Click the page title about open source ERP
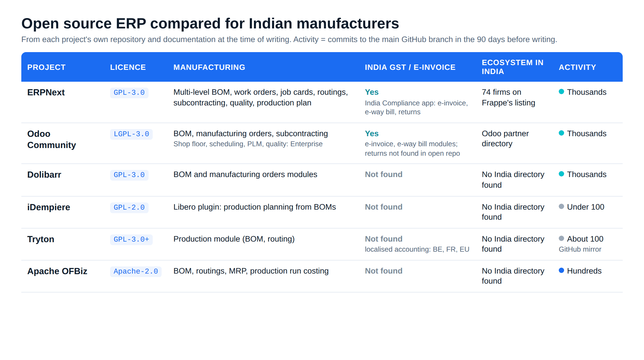 click(210, 23)
